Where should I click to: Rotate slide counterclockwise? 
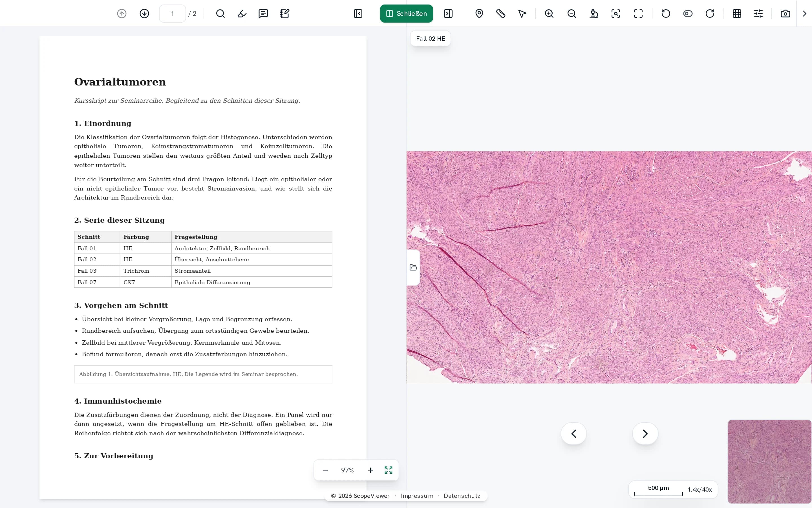tap(666, 14)
